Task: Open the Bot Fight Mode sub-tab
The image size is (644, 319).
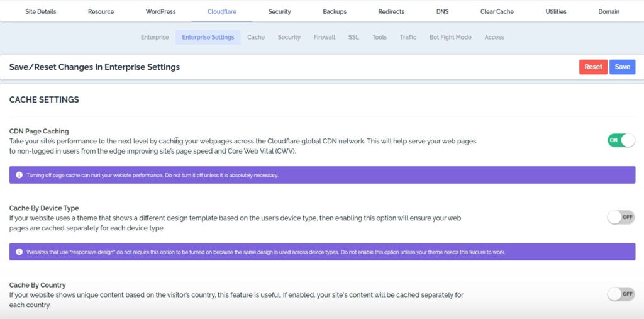Action: click(x=450, y=37)
